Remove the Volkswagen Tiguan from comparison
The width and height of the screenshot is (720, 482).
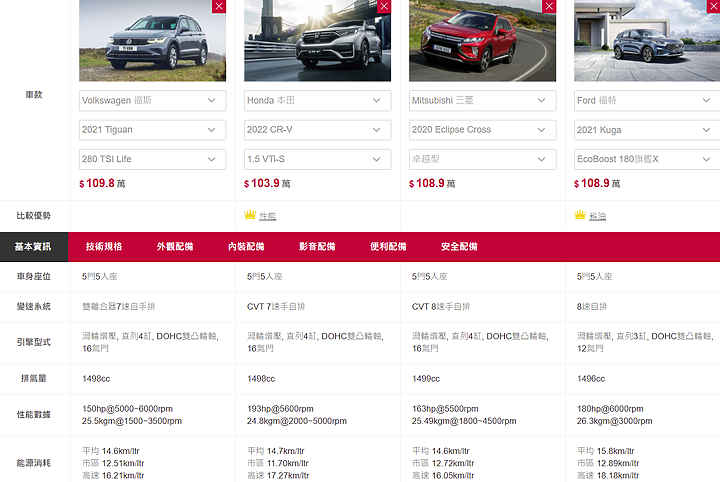click(219, 6)
